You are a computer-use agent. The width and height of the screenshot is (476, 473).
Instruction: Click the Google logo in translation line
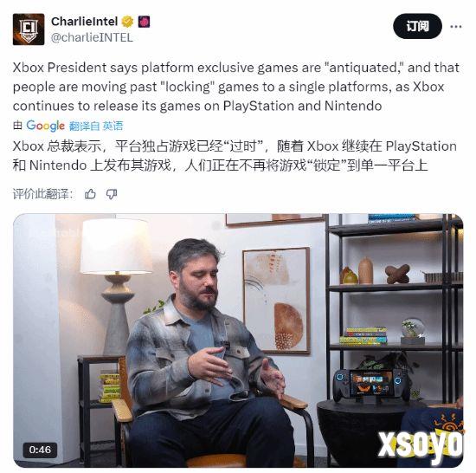coord(46,126)
